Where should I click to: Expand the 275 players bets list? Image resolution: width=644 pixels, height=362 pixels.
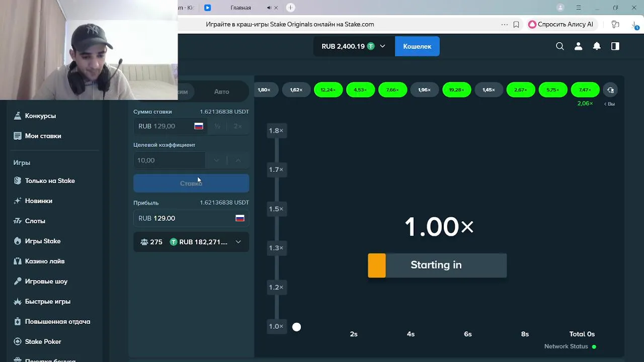point(191,242)
